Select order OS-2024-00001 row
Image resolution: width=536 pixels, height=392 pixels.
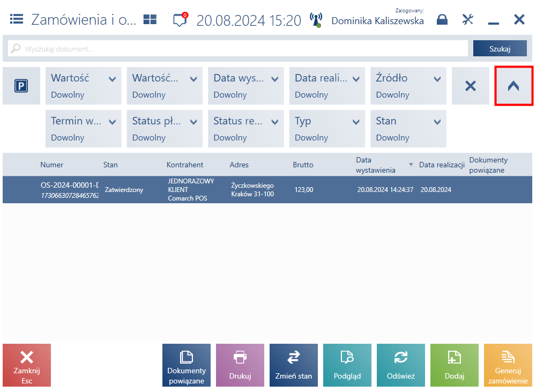pyautogui.click(x=267, y=190)
